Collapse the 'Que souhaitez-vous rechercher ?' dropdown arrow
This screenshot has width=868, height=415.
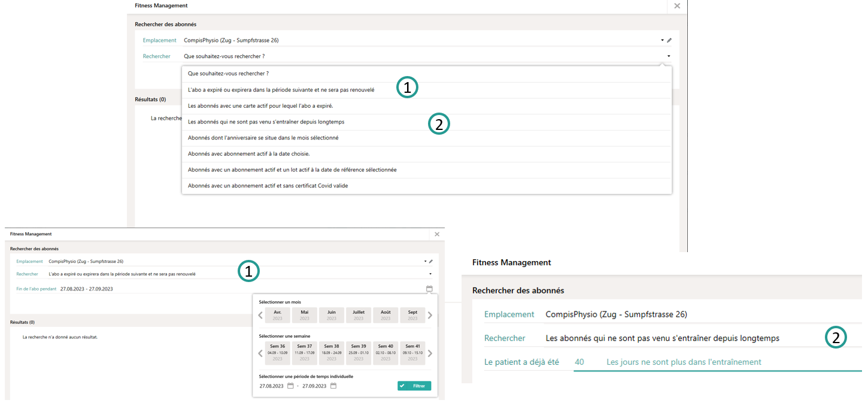tap(667, 56)
